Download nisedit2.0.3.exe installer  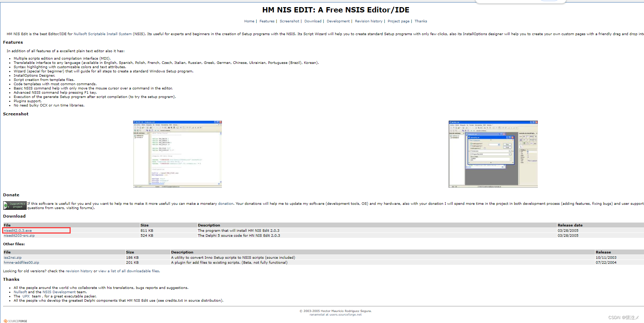click(x=18, y=231)
